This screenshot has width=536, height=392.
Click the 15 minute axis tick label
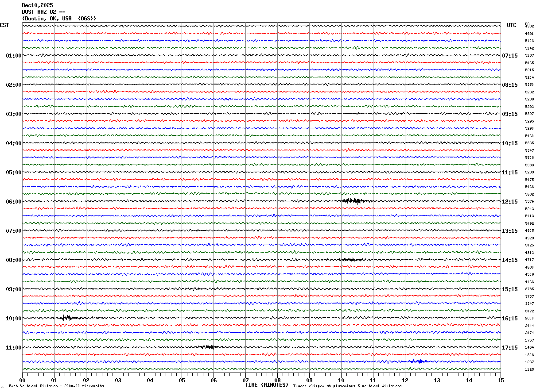[501, 380]
